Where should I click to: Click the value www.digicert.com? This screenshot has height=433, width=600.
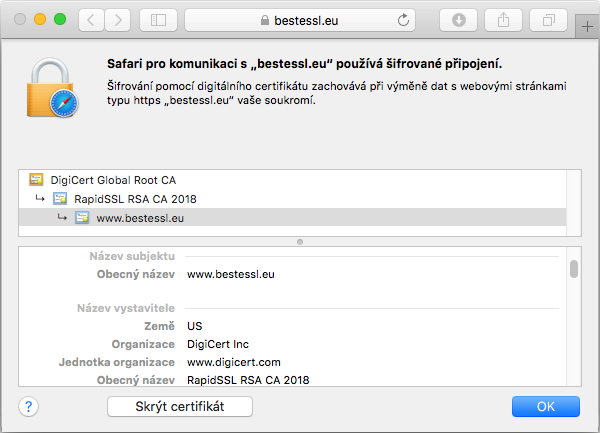pos(234,362)
